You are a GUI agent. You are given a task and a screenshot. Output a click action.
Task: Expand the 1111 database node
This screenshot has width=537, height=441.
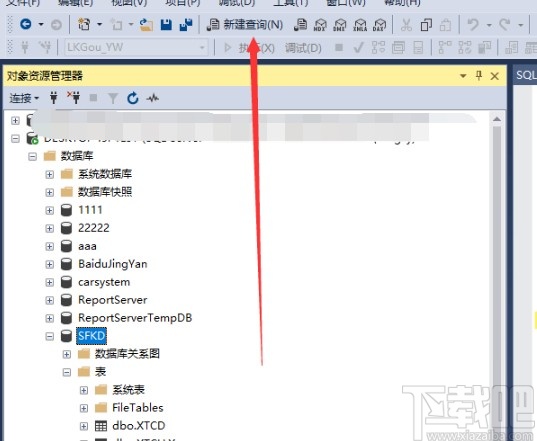pyautogui.click(x=50, y=210)
